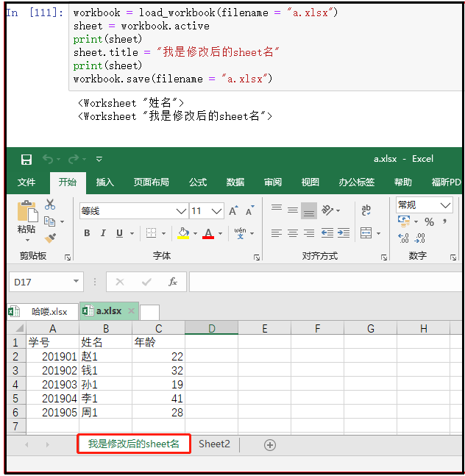Open the Customize Quick Access Toolbar arrow
The height and width of the screenshot is (476, 465).
99,159
